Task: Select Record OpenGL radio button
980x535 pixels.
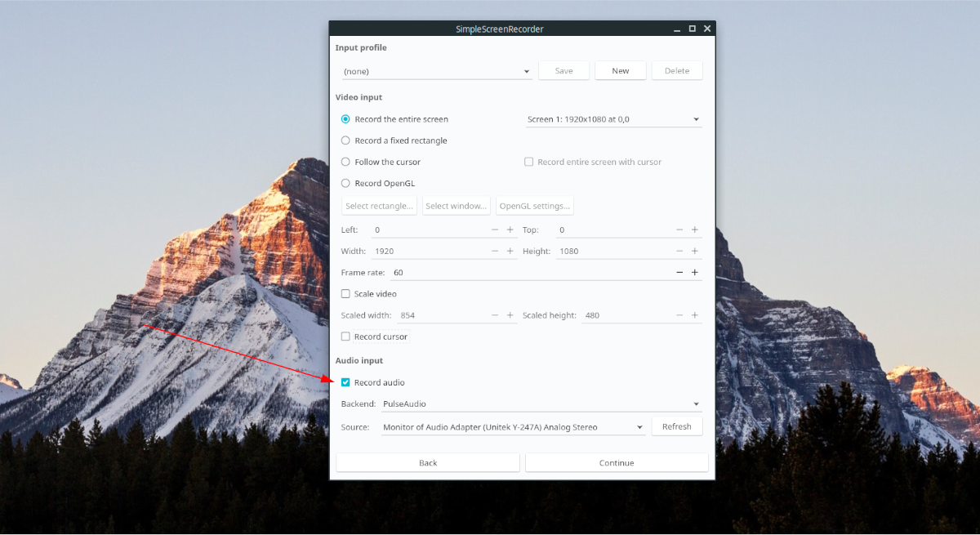Action: coord(377,183)
